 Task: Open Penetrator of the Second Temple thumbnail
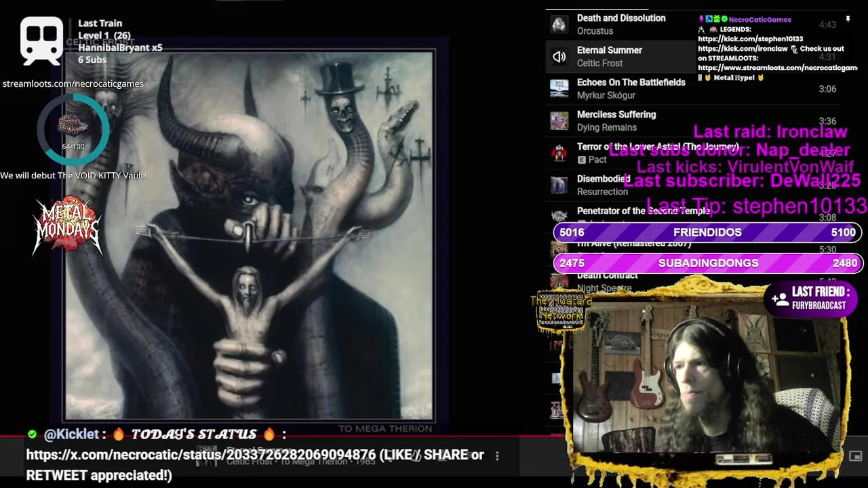[x=559, y=216]
